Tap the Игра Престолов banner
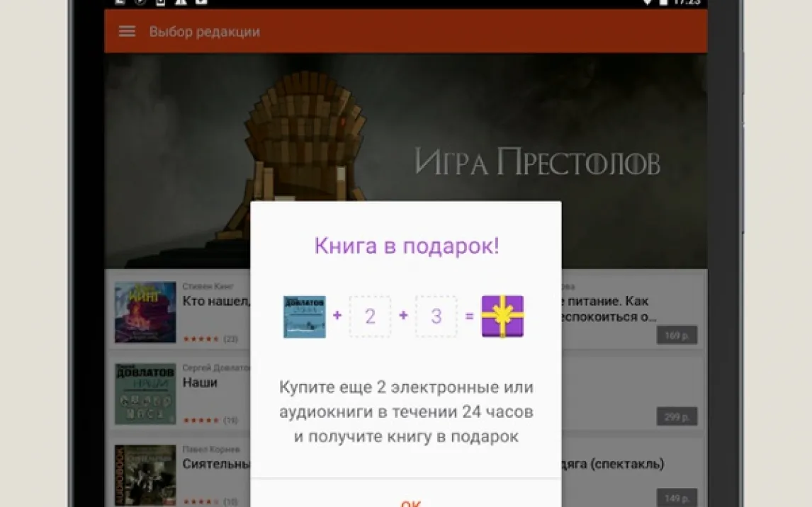 (536, 162)
